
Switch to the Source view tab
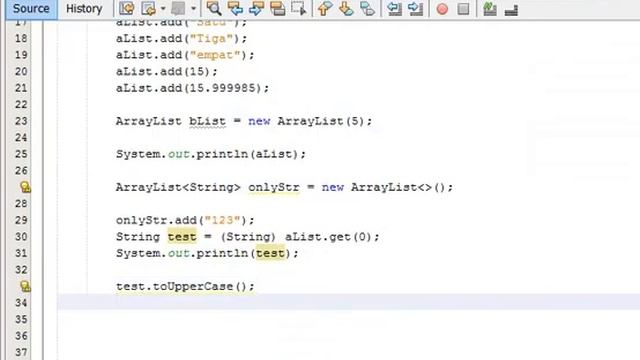click(x=31, y=9)
